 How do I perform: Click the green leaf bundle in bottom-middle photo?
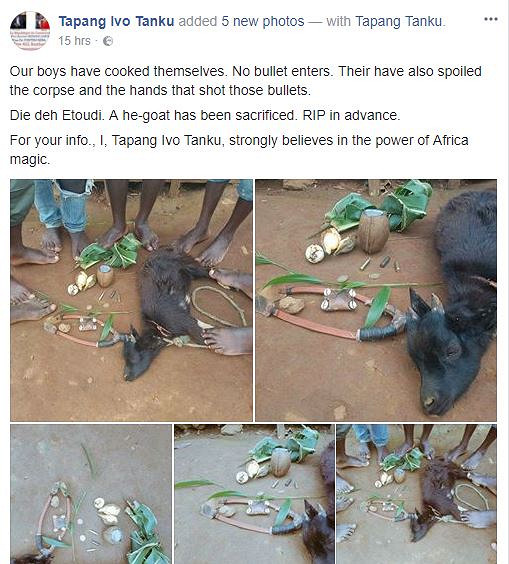(286, 444)
